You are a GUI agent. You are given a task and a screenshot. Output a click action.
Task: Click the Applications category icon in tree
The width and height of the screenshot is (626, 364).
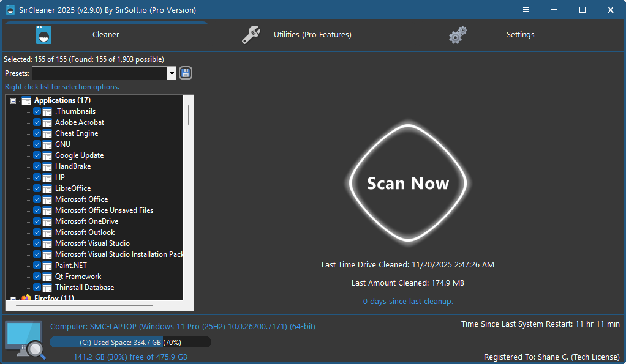pos(26,100)
